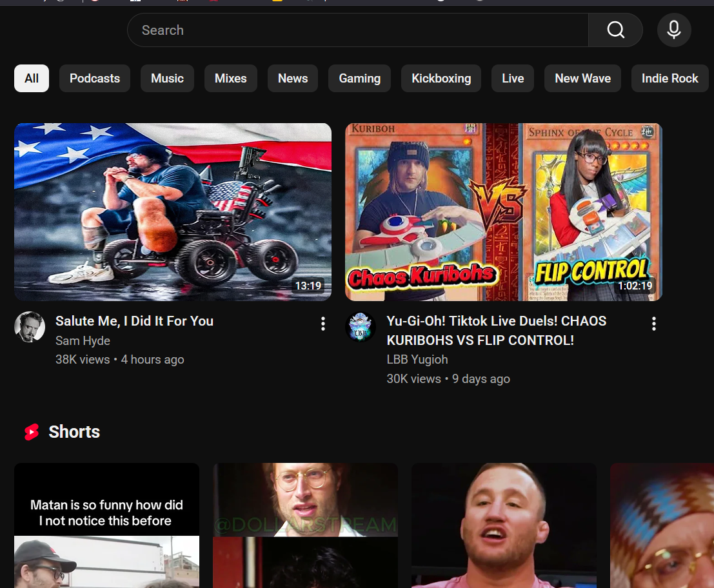Select the All filter chip
Screen dimensions: 714x588
(32, 78)
